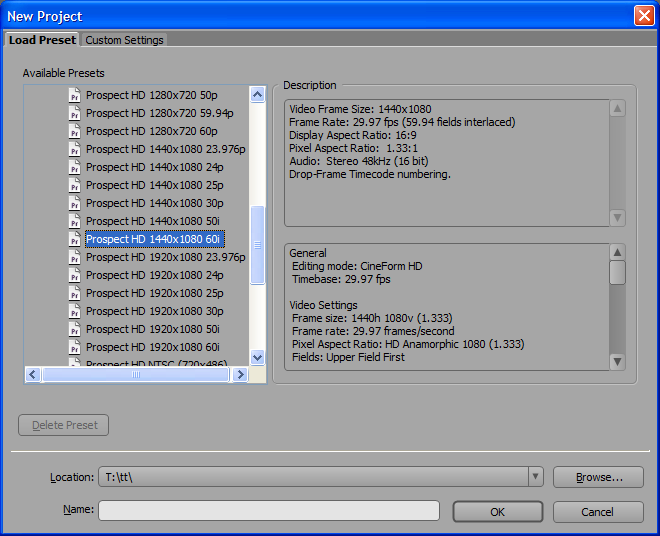Click presets list scroll down arrow
The height and width of the screenshot is (536, 660).
point(258,357)
